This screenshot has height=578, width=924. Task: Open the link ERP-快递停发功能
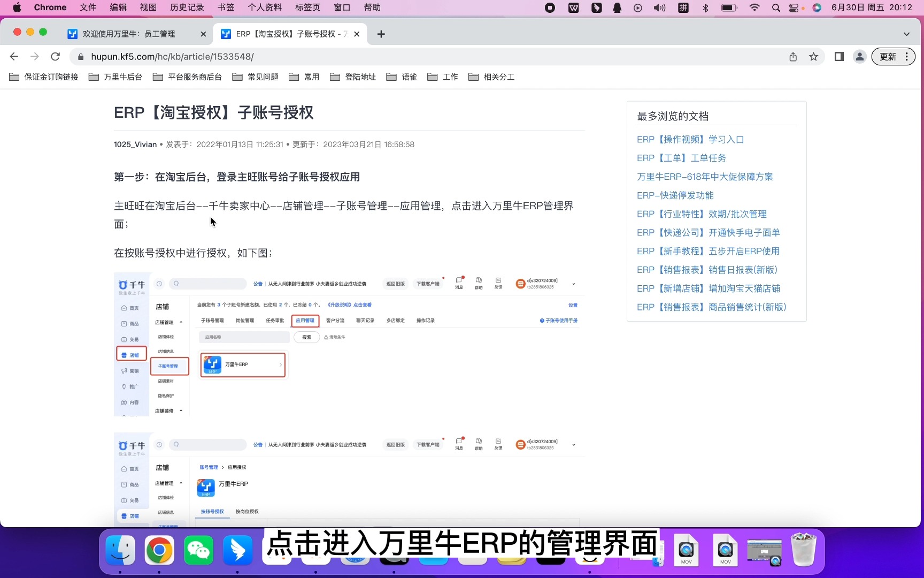[675, 195]
